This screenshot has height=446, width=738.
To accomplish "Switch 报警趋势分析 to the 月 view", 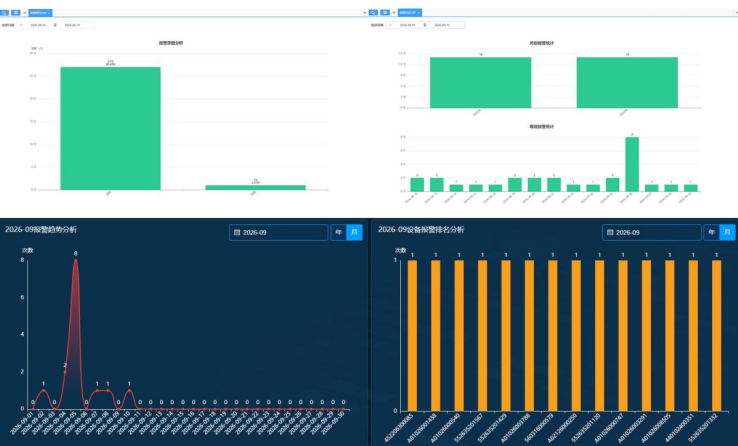I will click(x=354, y=232).
